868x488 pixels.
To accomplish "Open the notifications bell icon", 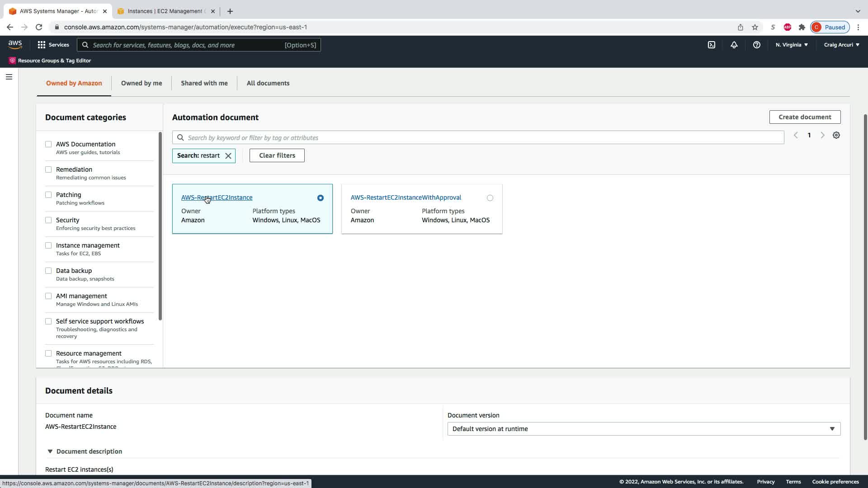I will [x=734, y=45].
